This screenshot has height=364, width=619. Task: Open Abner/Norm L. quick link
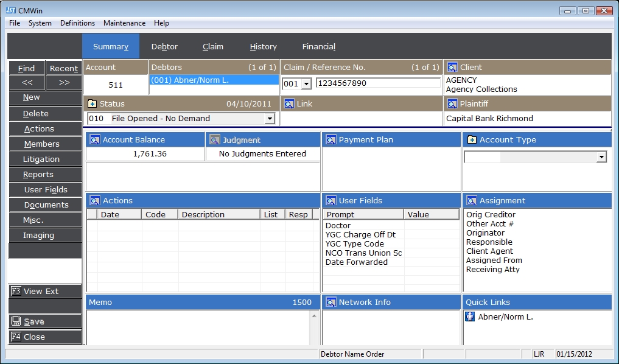505,317
